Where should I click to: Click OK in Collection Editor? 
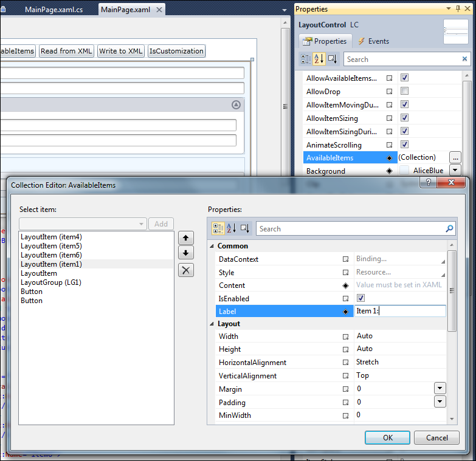point(387,438)
